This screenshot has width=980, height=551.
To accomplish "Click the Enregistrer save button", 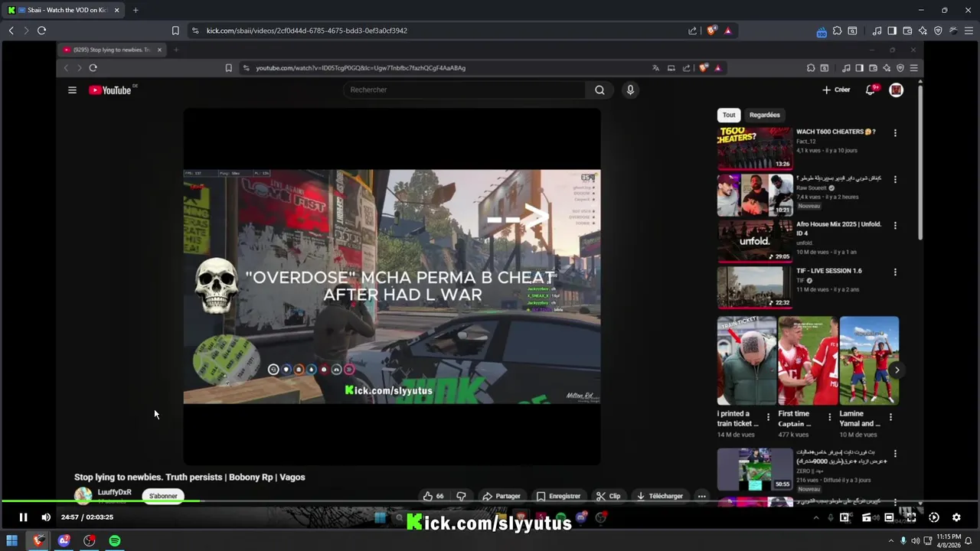I will 559,496.
